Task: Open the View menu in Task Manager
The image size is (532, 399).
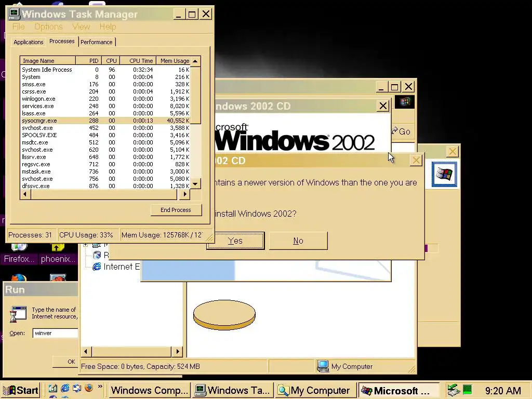Action: pos(81,26)
